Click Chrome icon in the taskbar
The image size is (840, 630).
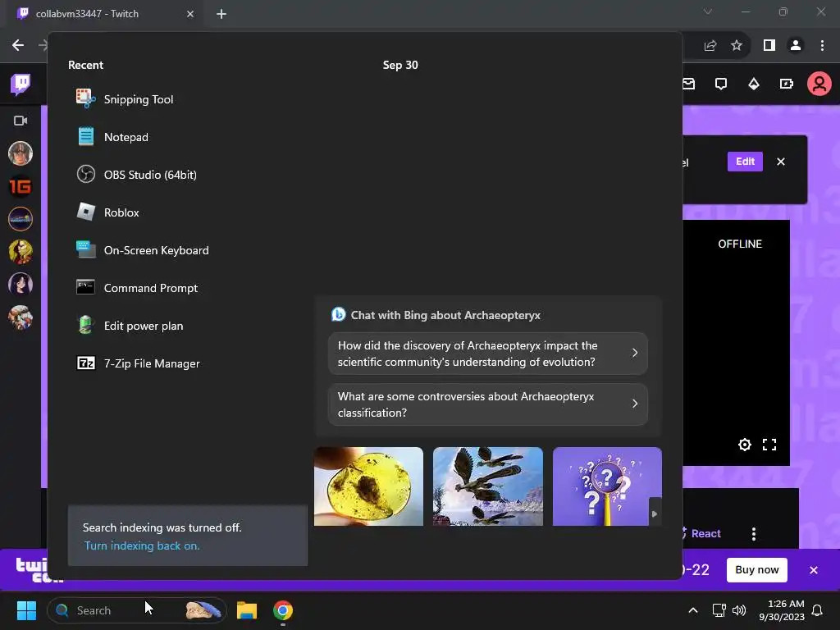[283, 610]
